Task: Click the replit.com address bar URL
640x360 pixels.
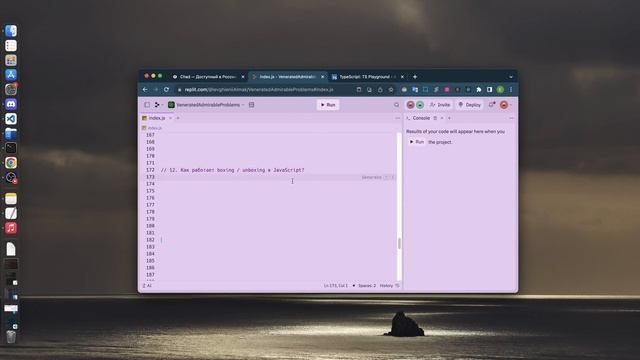Action: pos(259,89)
